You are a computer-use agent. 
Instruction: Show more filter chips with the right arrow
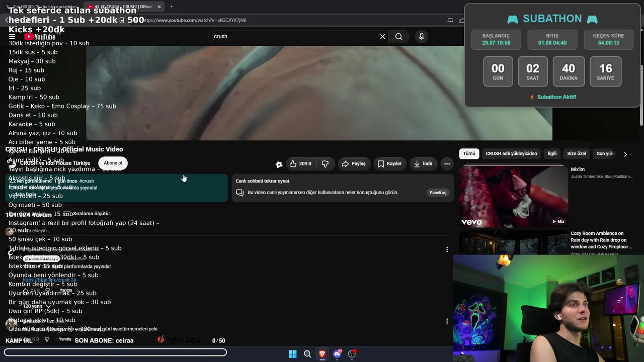pyautogui.click(x=625, y=154)
